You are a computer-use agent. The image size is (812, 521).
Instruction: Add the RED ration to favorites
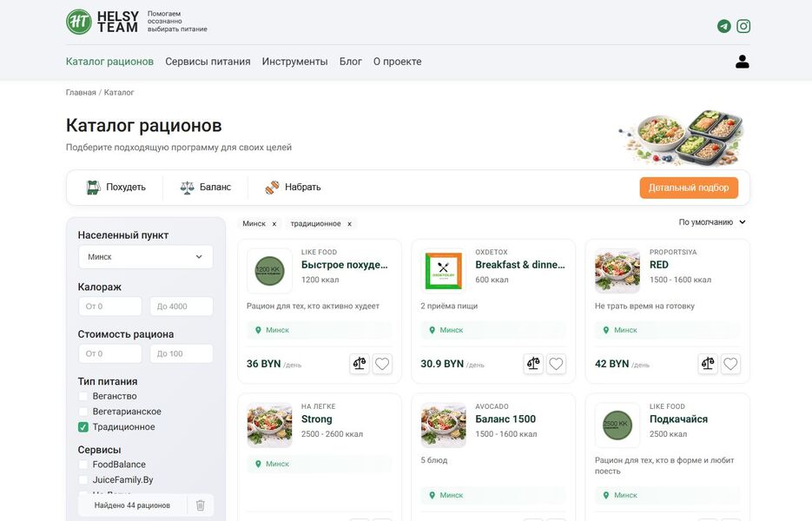coord(730,364)
